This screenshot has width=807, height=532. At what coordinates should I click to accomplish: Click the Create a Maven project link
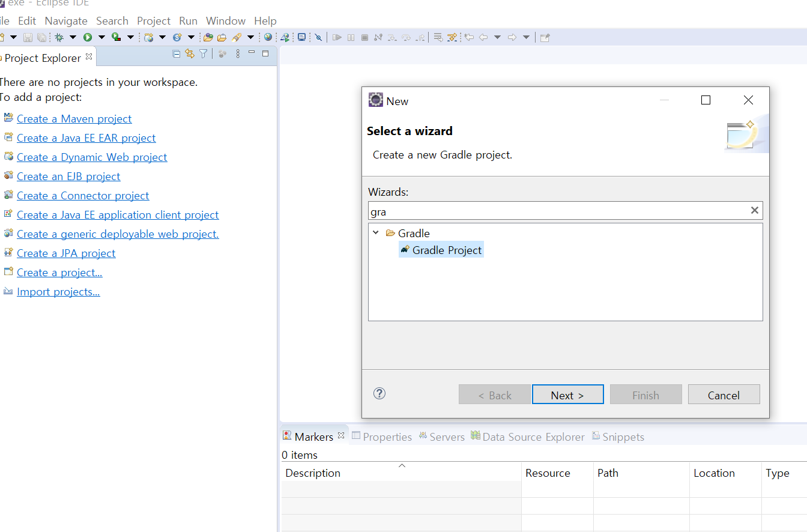[74, 119]
